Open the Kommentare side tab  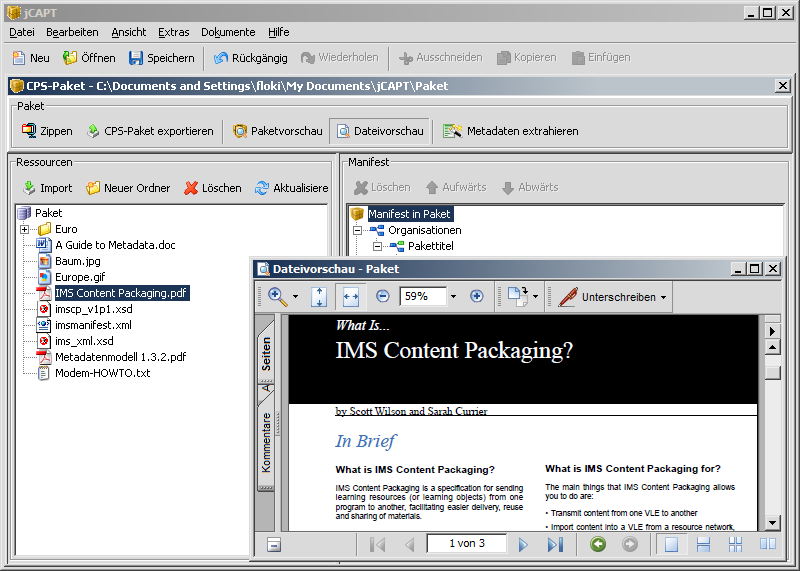point(266,442)
